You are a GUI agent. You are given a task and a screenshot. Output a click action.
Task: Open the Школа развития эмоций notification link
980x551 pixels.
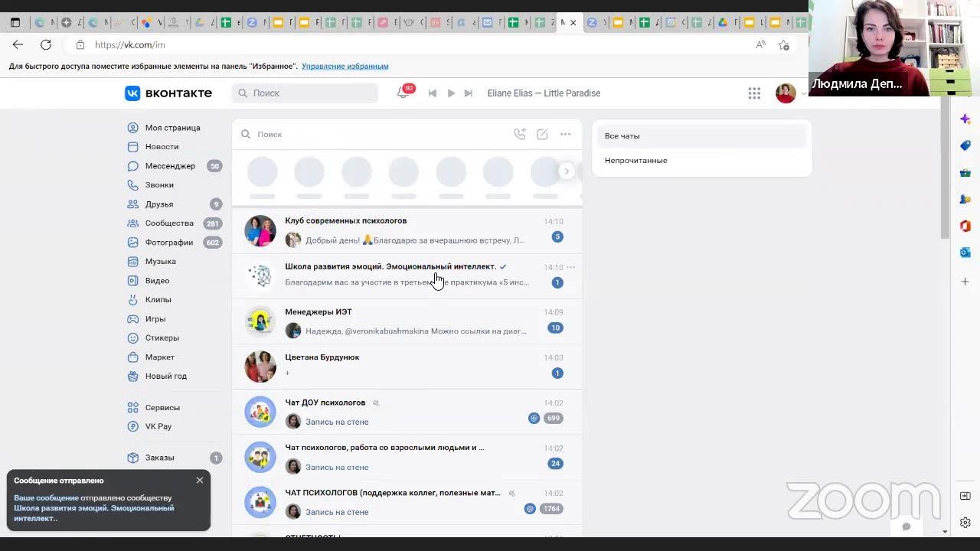(x=93, y=513)
